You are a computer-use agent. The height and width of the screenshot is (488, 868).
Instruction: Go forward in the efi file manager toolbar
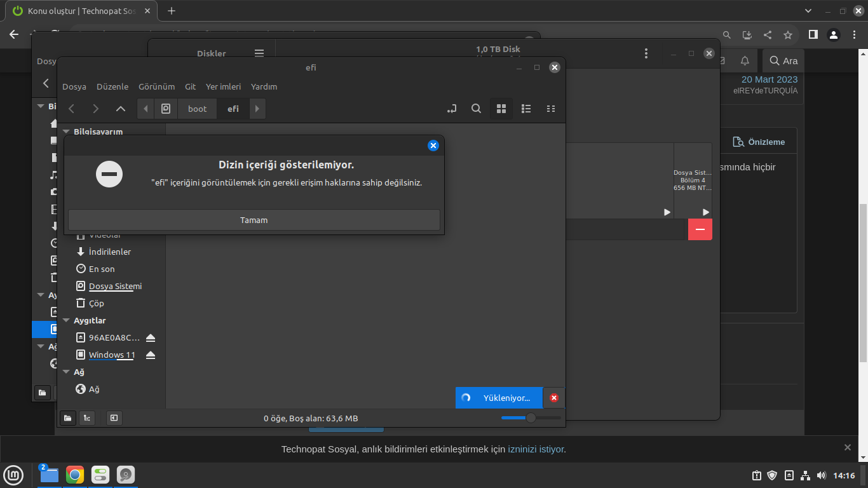pyautogui.click(x=96, y=109)
